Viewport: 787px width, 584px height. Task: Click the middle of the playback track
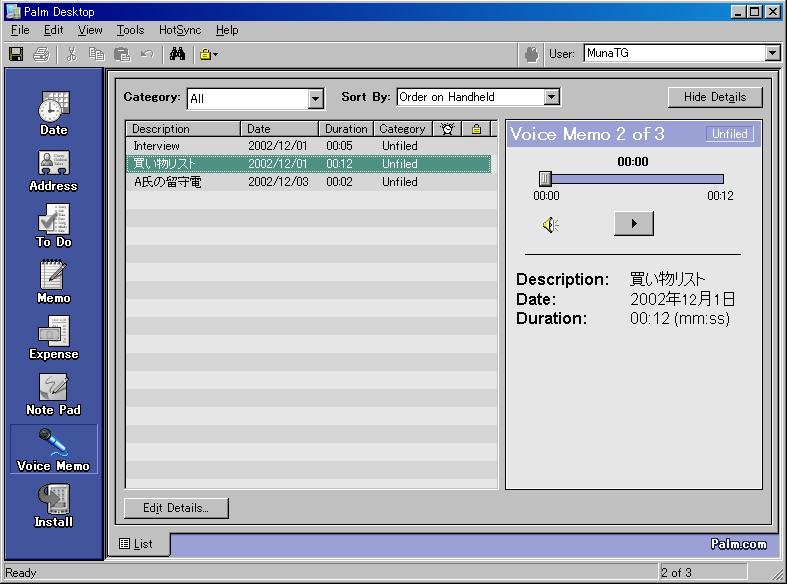[x=632, y=179]
